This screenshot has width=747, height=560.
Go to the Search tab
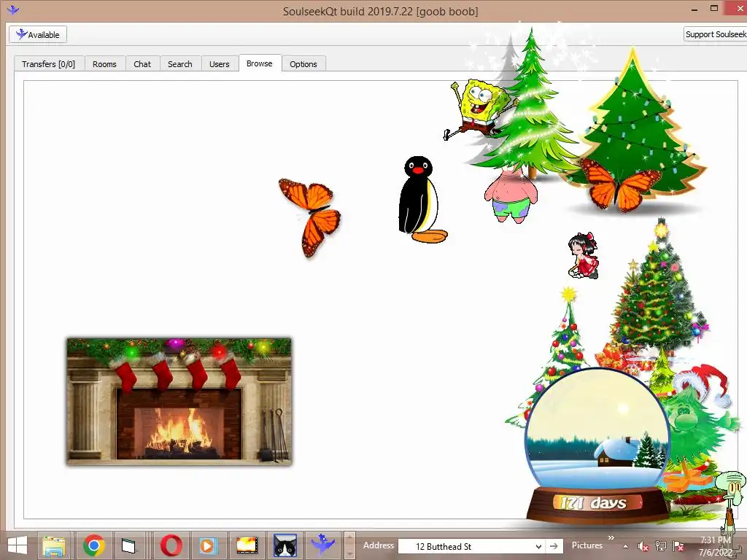tap(180, 64)
